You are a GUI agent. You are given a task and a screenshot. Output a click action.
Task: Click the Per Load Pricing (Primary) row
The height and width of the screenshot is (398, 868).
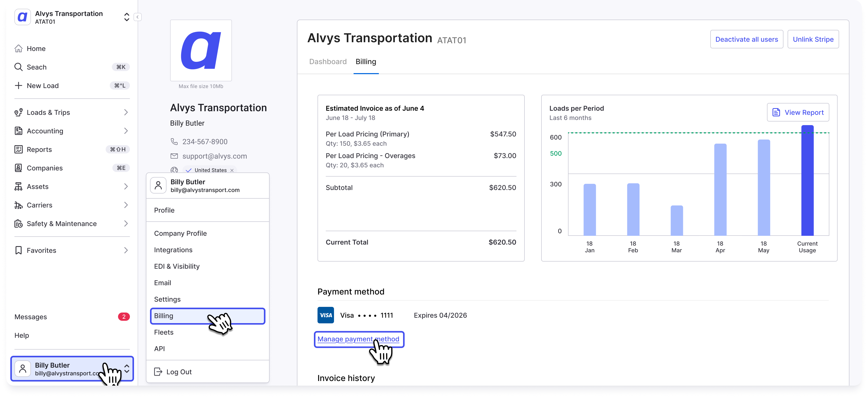click(x=421, y=138)
